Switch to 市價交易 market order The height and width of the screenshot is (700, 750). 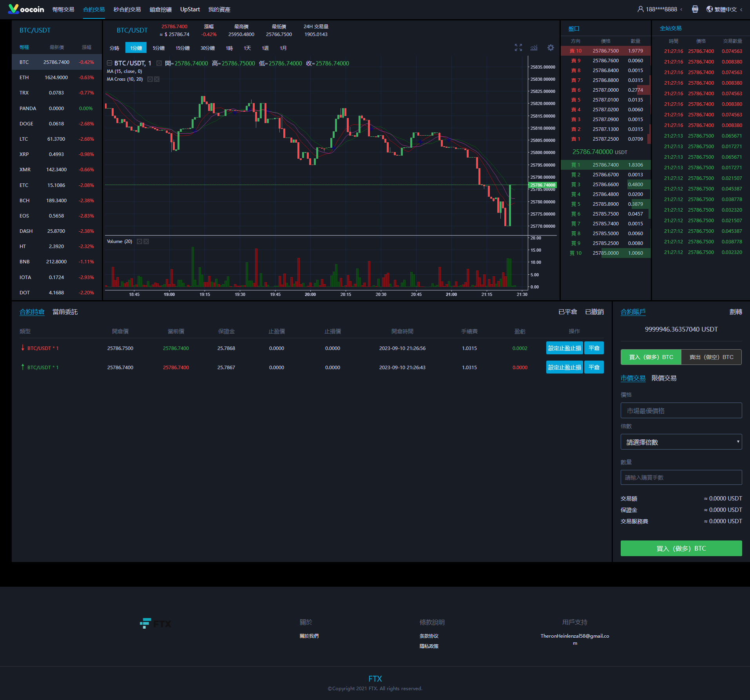[x=633, y=378]
